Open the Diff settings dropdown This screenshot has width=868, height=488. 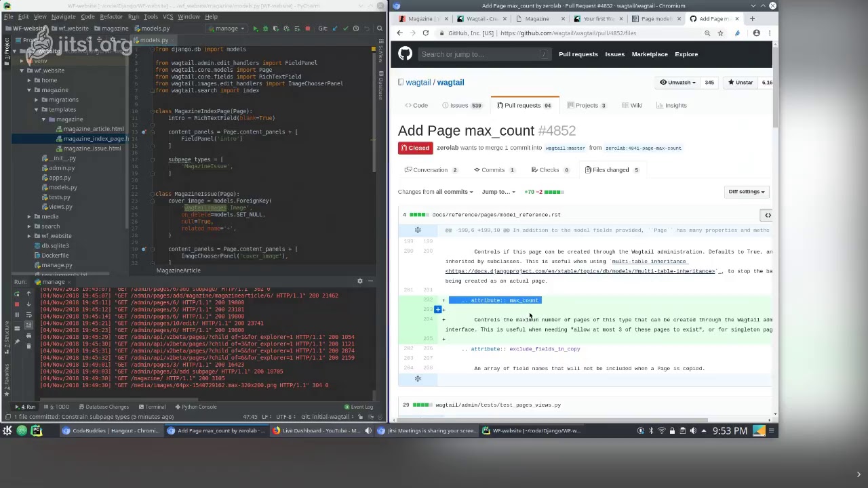[x=747, y=192]
